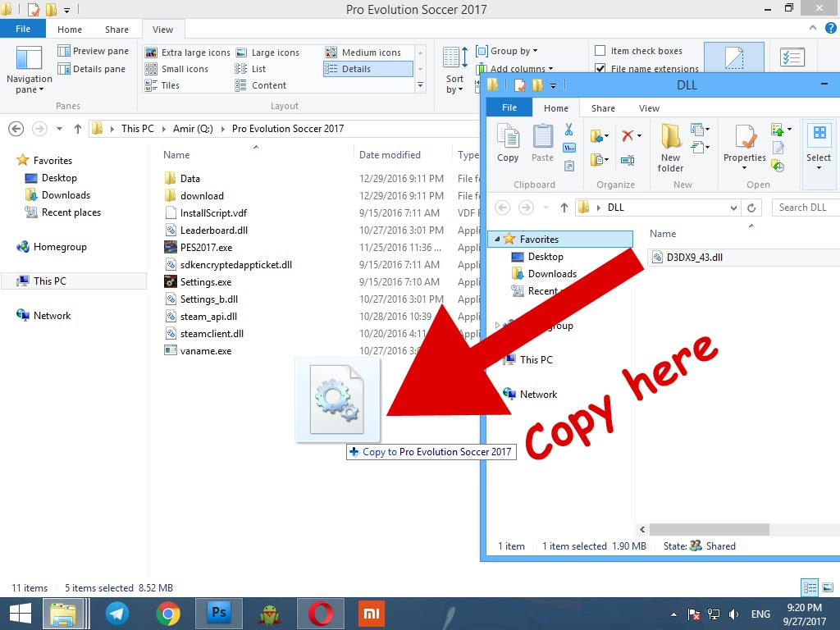The width and height of the screenshot is (840, 630).
Task: Switch layout to Tiles view
Action: pos(162,85)
